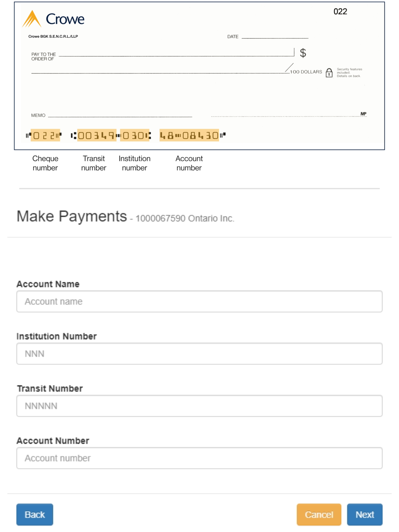Click the security padlock icon on the cheque
This screenshot has height=532, width=399.
(329, 73)
